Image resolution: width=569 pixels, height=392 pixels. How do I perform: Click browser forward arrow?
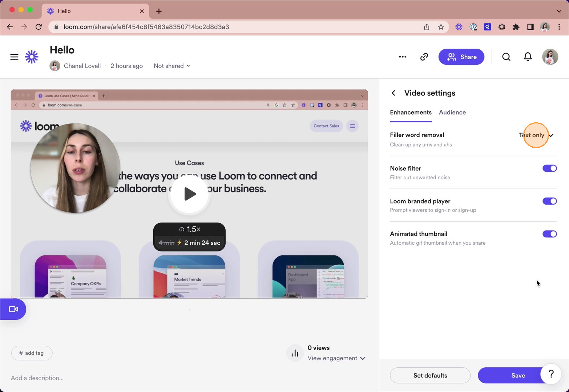tap(24, 27)
